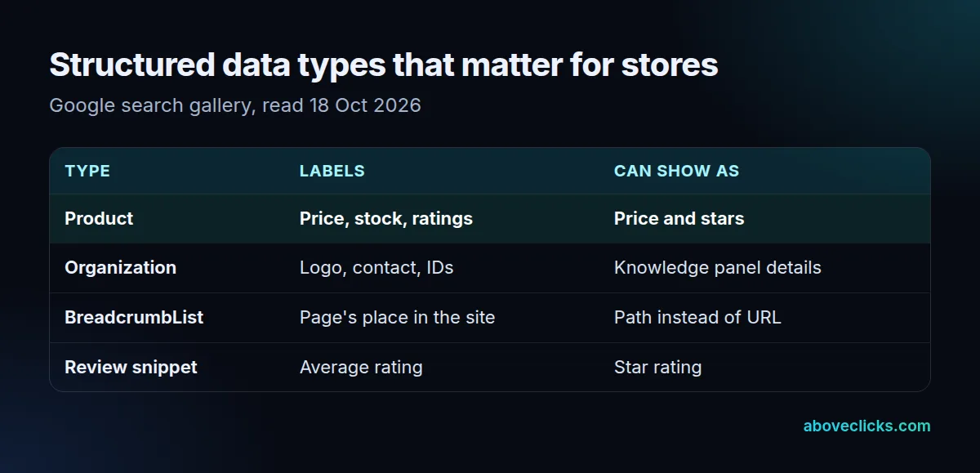980x473 pixels.
Task: Click the 'CAN SHOW AS' column header
Action: point(676,171)
